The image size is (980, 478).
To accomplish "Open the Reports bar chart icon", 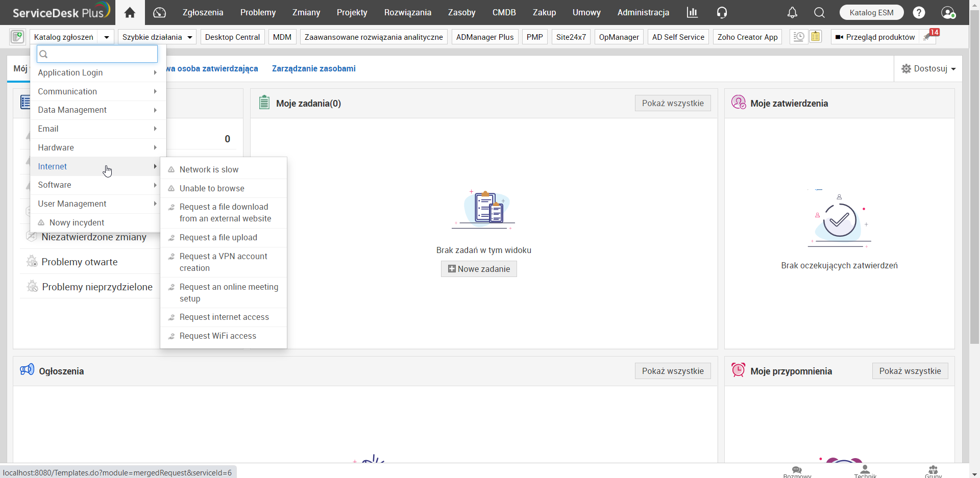I will point(692,12).
